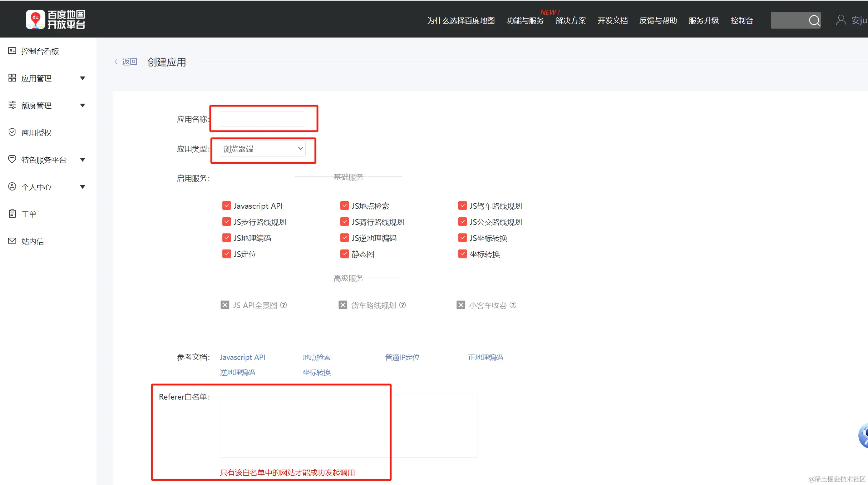Open 控制台看板 via its sidebar dashboard icon
This screenshot has width=868, height=485.
pos(12,51)
